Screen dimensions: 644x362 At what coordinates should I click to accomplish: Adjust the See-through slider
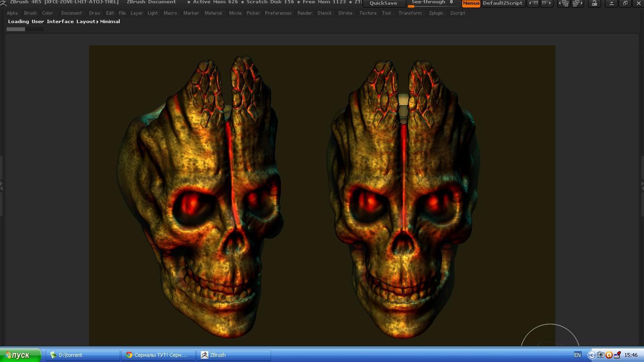pyautogui.click(x=432, y=3)
